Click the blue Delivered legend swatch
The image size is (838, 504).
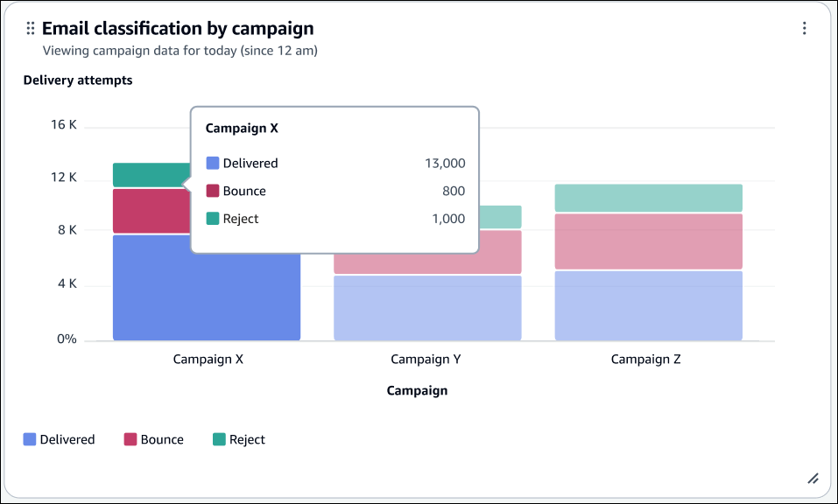coord(30,439)
